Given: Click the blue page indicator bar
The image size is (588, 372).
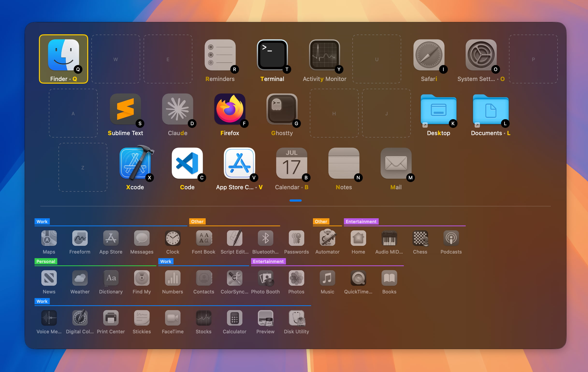Looking at the screenshot, I should (x=296, y=201).
